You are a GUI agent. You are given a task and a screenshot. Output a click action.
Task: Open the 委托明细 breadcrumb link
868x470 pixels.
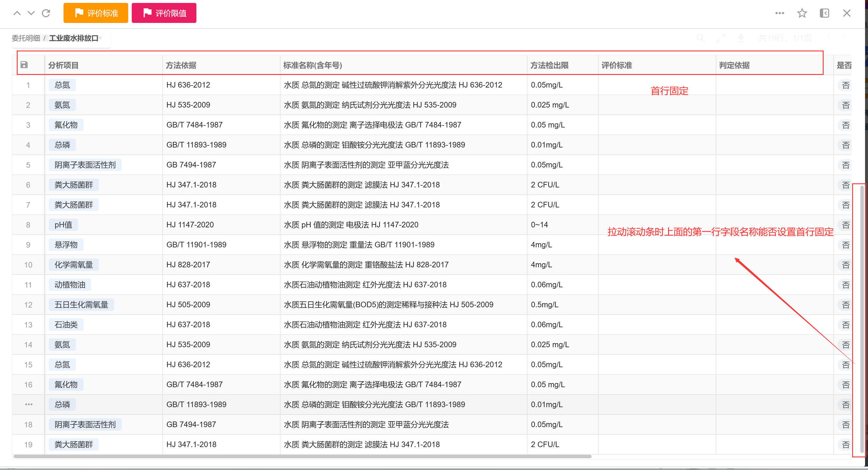pos(26,38)
